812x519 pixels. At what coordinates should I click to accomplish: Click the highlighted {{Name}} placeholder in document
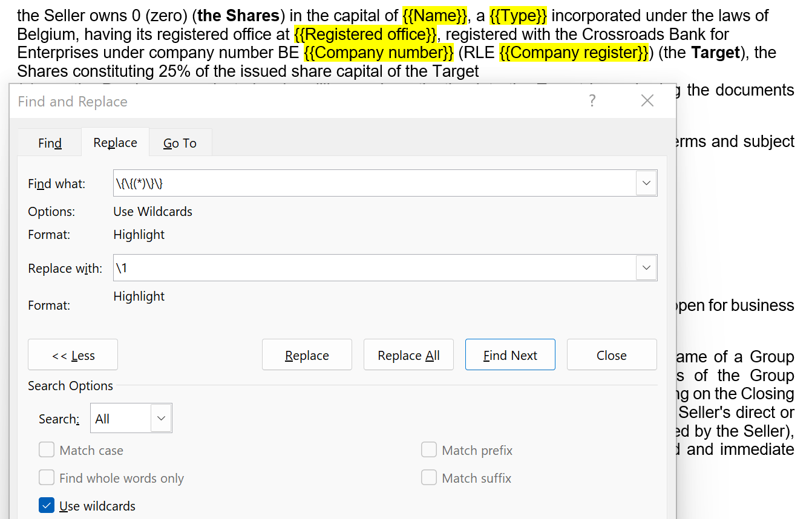point(434,15)
